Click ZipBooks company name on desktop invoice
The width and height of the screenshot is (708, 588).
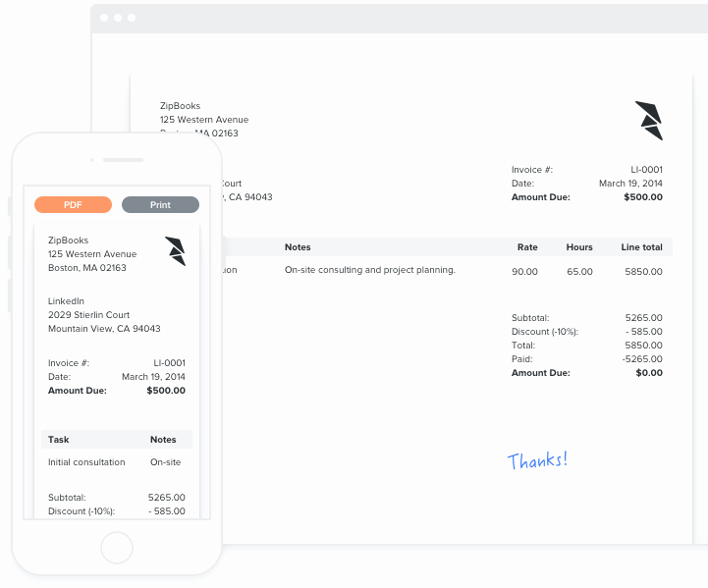180,106
